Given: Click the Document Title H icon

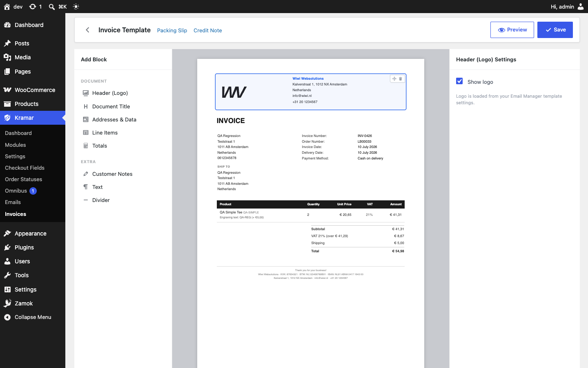Looking at the screenshot, I should tap(86, 106).
